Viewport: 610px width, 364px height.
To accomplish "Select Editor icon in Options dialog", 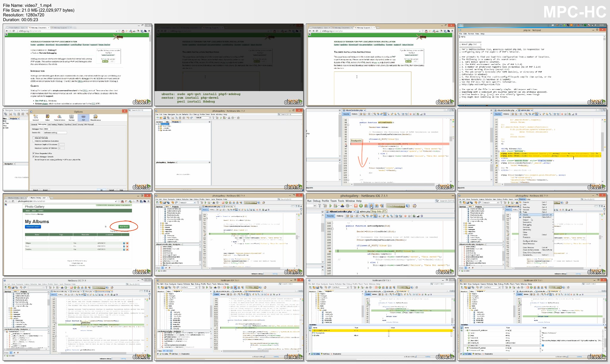I will pyautogui.click(x=48, y=117).
